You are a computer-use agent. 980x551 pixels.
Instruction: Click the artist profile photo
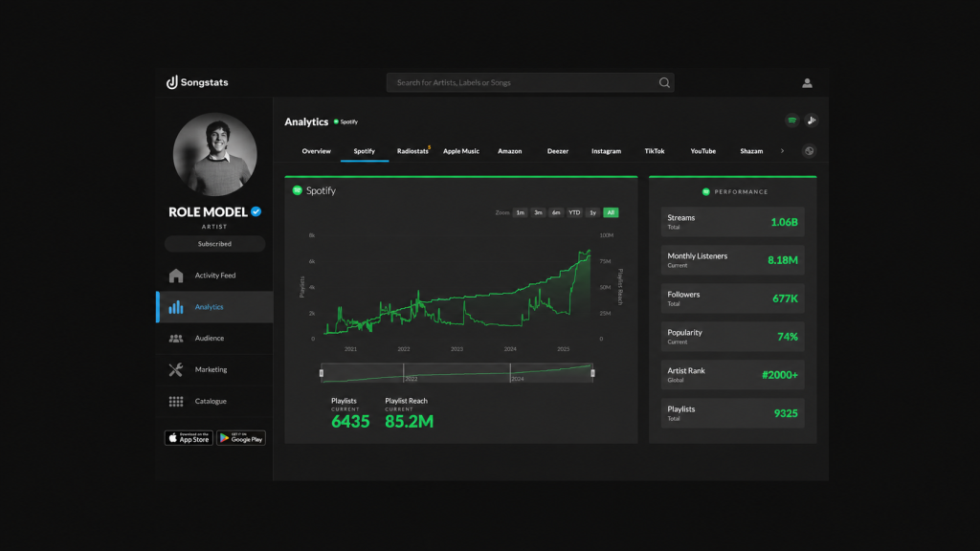tap(215, 154)
